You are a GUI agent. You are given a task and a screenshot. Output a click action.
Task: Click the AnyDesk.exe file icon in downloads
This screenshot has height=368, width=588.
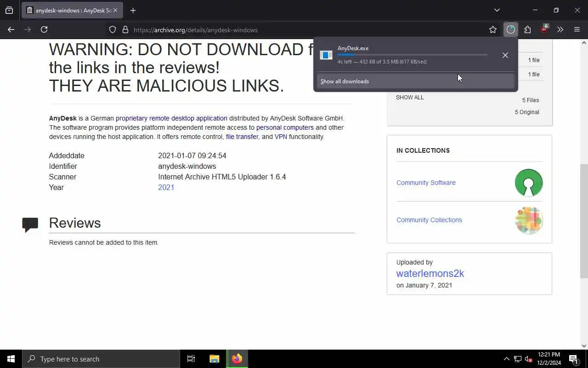coord(326,55)
